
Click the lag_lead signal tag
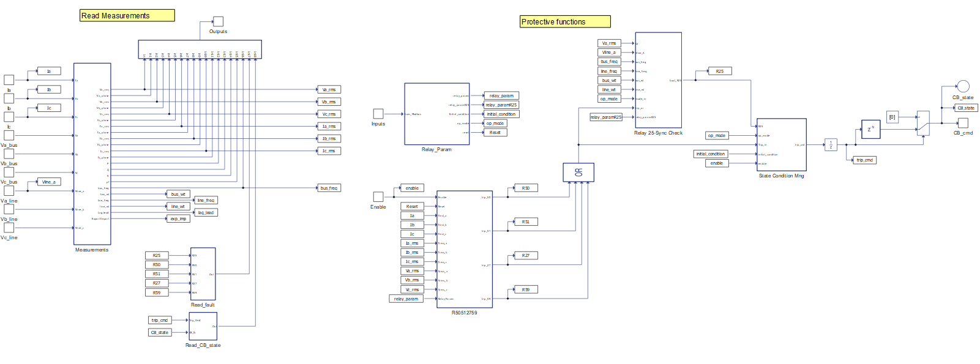coord(206,212)
